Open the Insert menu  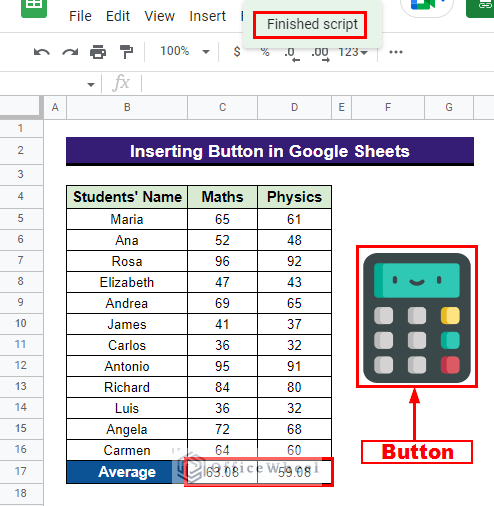point(207,16)
